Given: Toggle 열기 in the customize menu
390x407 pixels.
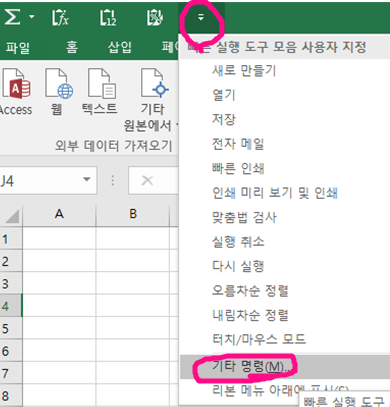Looking at the screenshot, I should (x=285, y=95).
